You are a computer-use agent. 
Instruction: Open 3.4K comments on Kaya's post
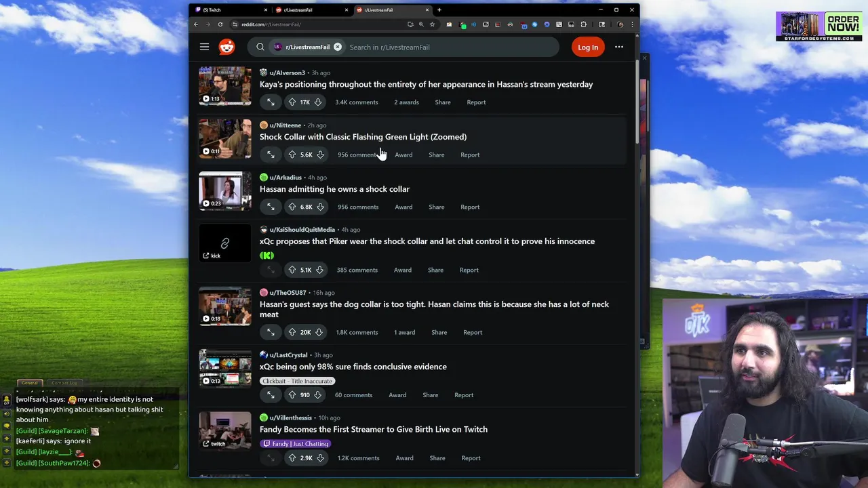click(356, 102)
